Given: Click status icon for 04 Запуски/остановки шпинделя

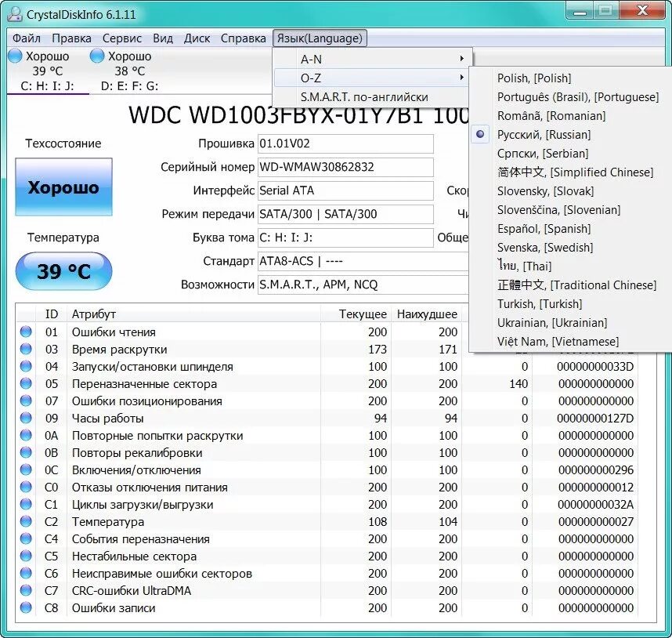Looking at the screenshot, I should tap(26, 366).
